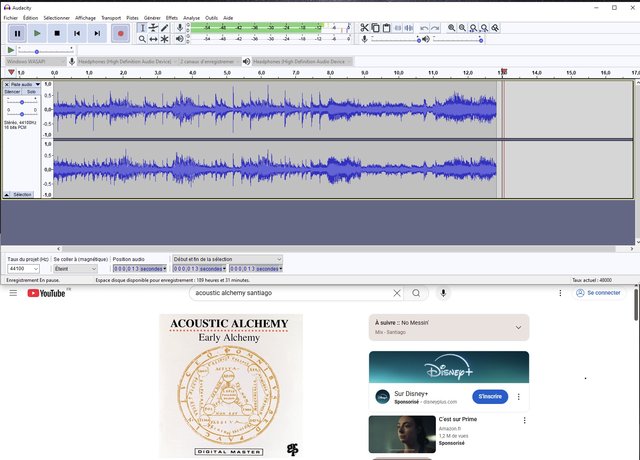Viewport: 640px width, 460px height.
Task: Adjust the playback volume slider
Action: point(458,40)
